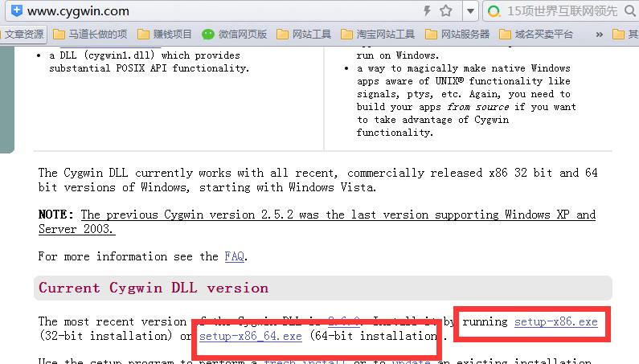Expand the bookmarks overflow chevron

599,35
